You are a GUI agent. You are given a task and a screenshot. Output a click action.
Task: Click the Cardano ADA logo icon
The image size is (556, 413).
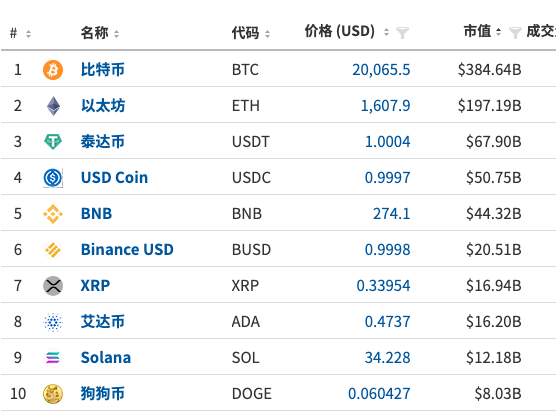[53, 322]
